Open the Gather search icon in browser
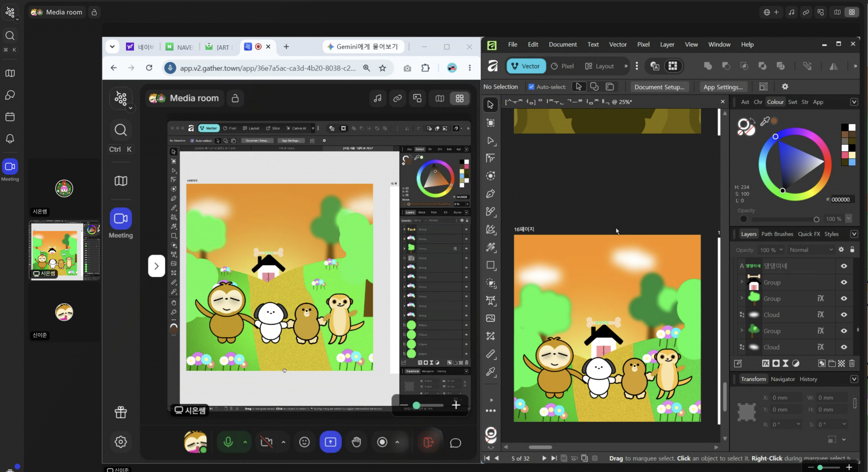Viewport: 868px width, 472px height. coord(121,130)
